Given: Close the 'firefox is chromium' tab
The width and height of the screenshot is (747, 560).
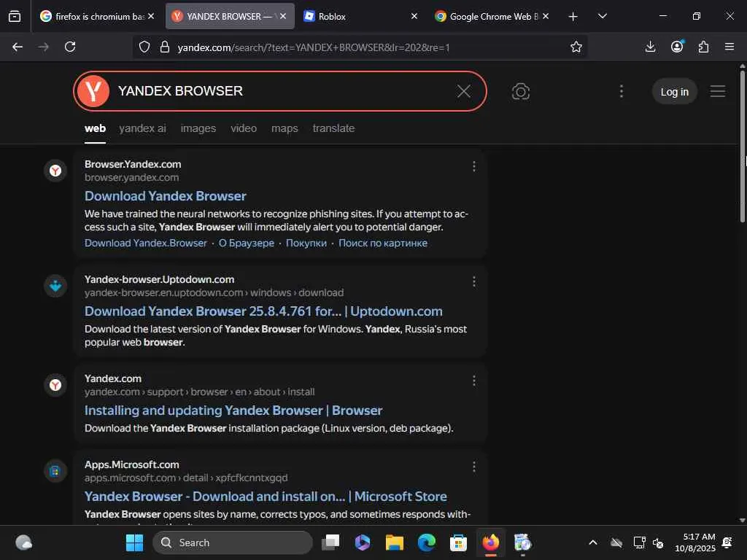Looking at the screenshot, I should pyautogui.click(x=151, y=16).
